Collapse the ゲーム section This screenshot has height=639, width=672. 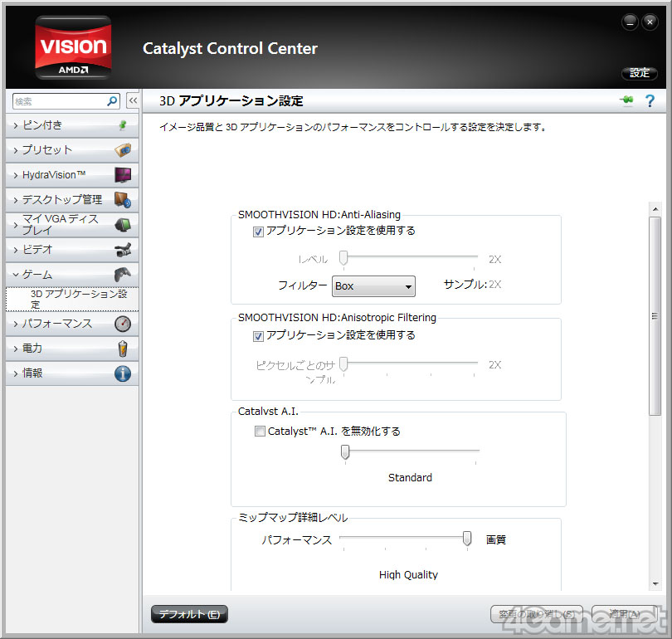pos(72,275)
